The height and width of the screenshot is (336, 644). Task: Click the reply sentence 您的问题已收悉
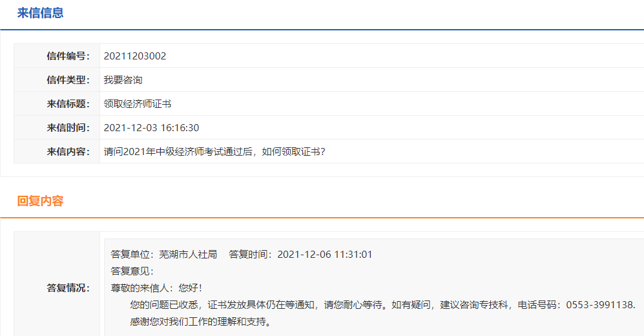tap(166, 305)
